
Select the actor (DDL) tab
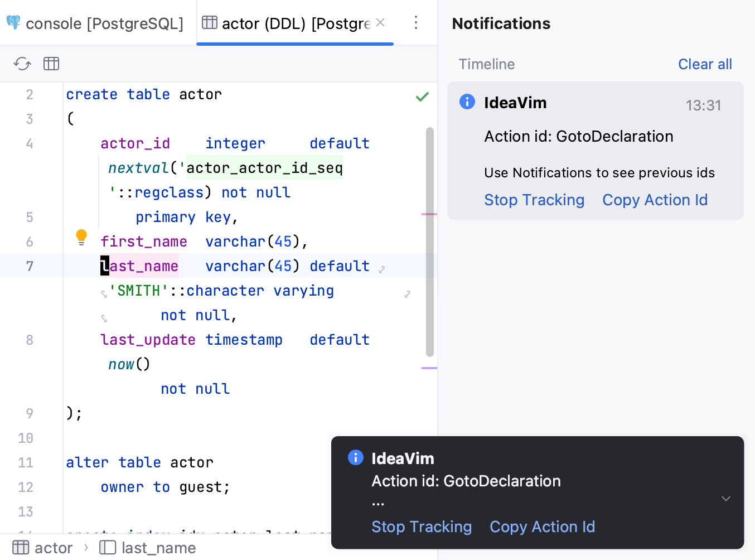tap(290, 22)
